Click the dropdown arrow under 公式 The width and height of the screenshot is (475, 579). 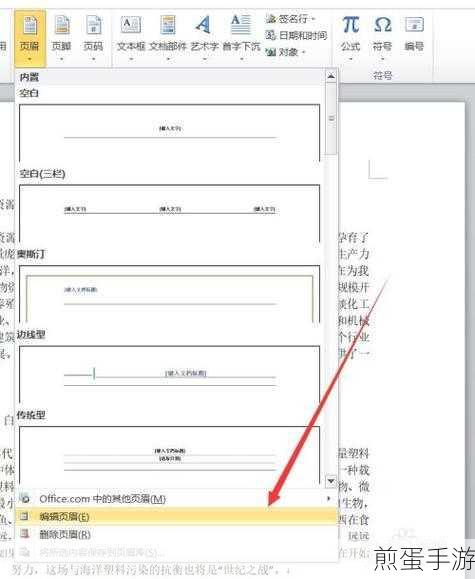coord(351,59)
